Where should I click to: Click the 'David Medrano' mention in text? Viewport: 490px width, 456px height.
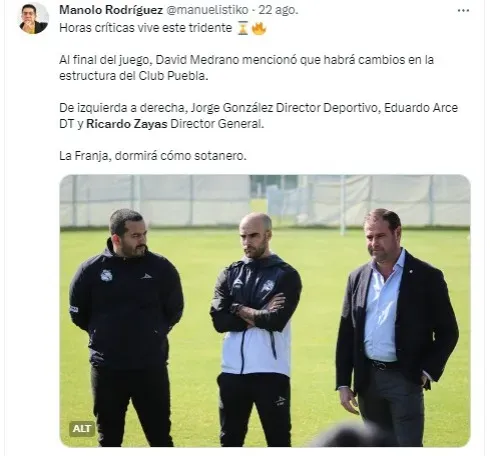[x=197, y=60]
